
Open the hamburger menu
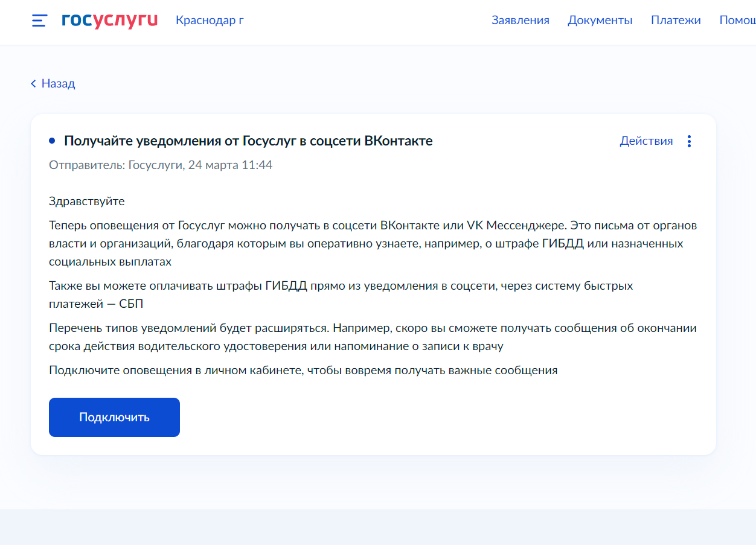[x=38, y=21]
